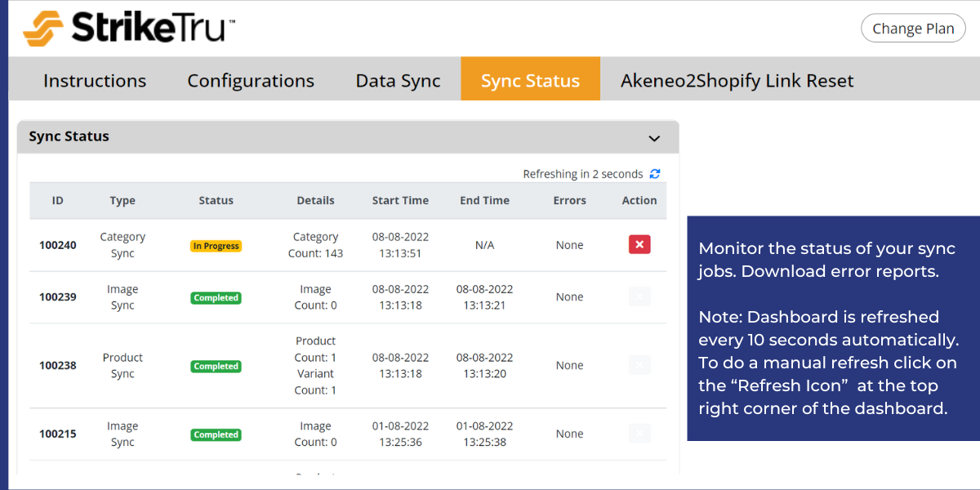Click disabled action icon for job 100239
The height and width of the screenshot is (490, 980).
click(639, 296)
